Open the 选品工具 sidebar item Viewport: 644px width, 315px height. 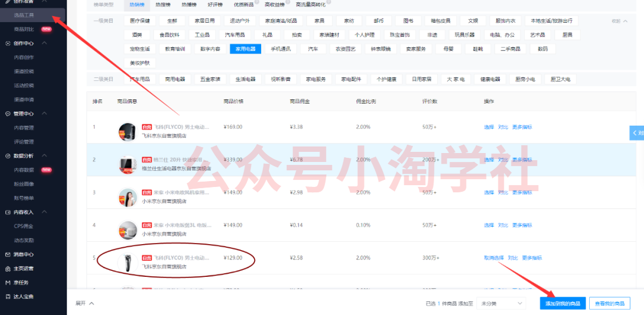pyautogui.click(x=25, y=15)
